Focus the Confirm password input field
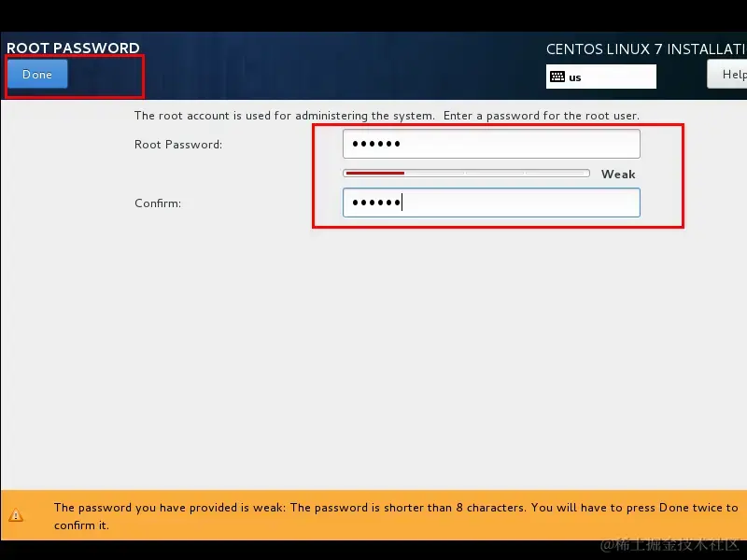The width and height of the screenshot is (747, 560). [491, 203]
